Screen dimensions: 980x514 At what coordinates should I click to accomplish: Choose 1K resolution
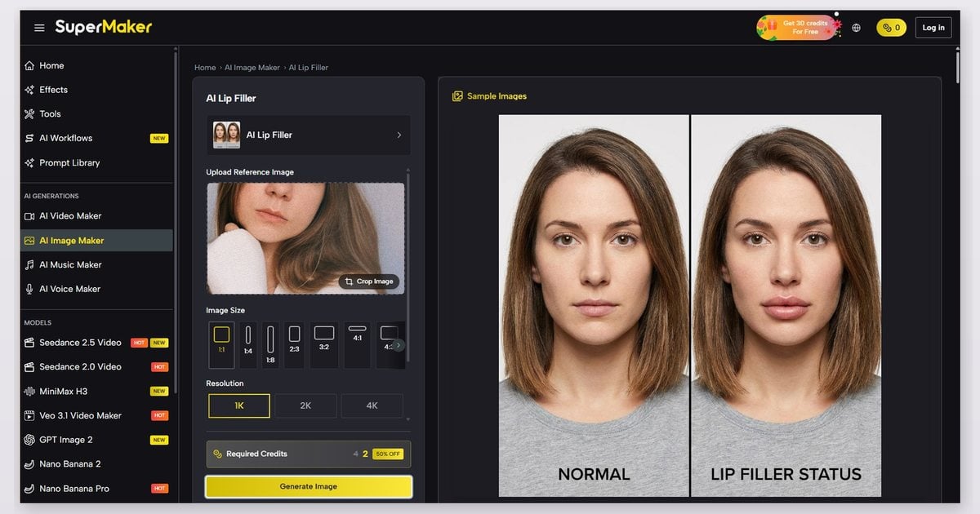pos(239,405)
